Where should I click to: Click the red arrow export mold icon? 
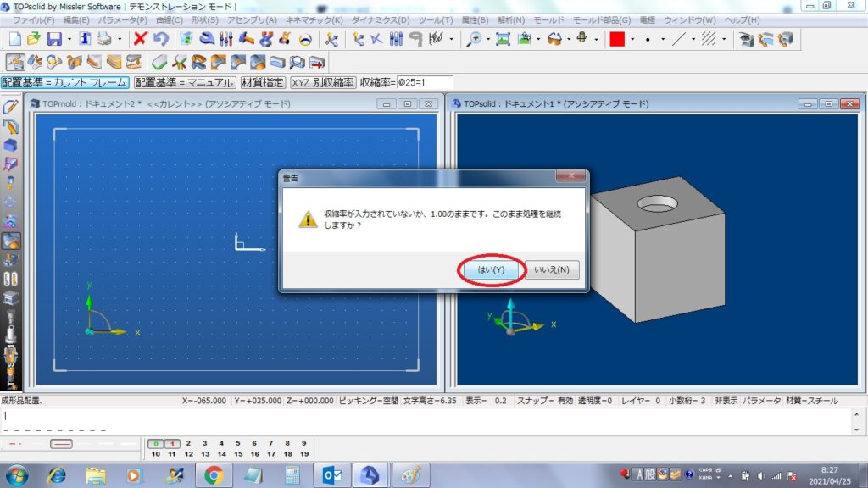pos(317,62)
